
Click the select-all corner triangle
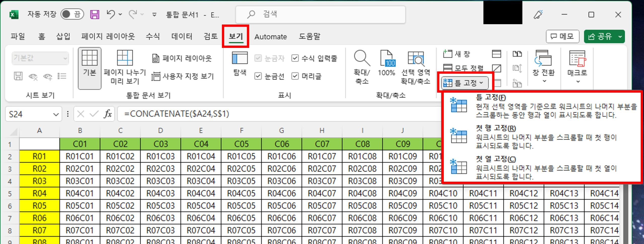(13, 132)
